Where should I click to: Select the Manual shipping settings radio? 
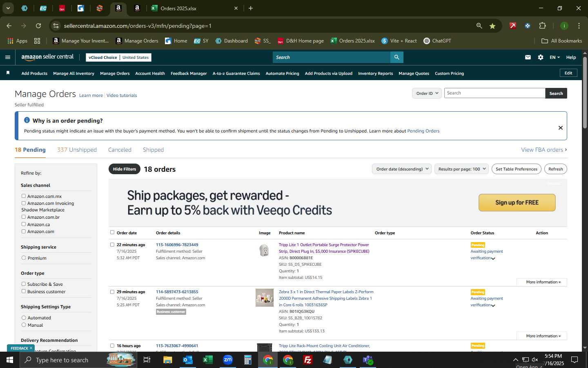click(x=24, y=325)
